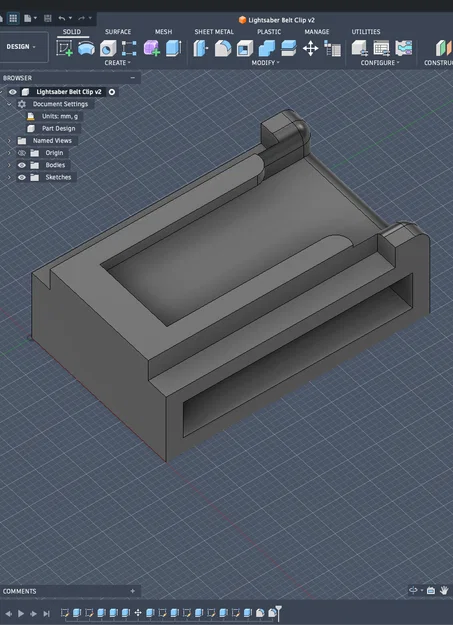
Task: Start a new sketch with Create Sketch
Action: 64,48
